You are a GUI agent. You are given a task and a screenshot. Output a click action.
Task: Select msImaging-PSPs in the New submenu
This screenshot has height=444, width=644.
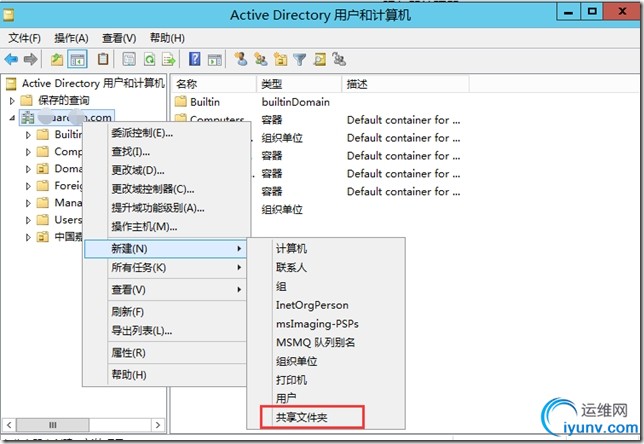(x=327, y=324)
